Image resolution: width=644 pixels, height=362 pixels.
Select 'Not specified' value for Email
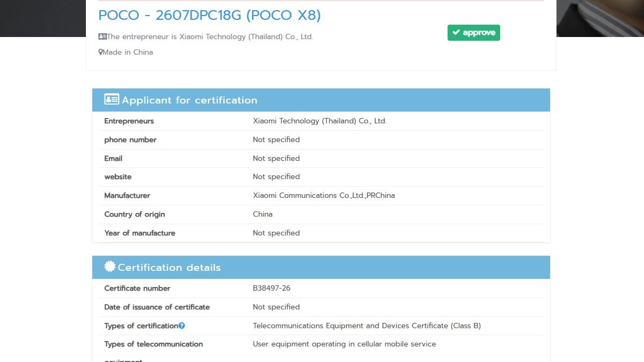[276, 158]
